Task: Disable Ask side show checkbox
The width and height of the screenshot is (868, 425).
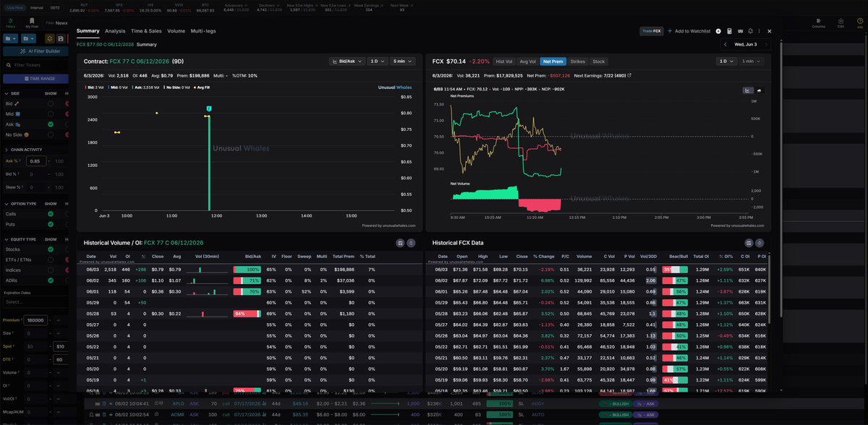Action: [x=51, y=124]
